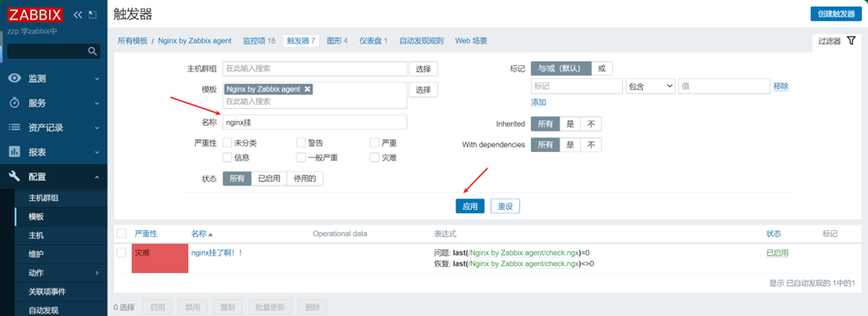The height and width of the screenshot is (316, 868).
Task: Check the 未分类 severity checkbox
Action: coord(227,143)
